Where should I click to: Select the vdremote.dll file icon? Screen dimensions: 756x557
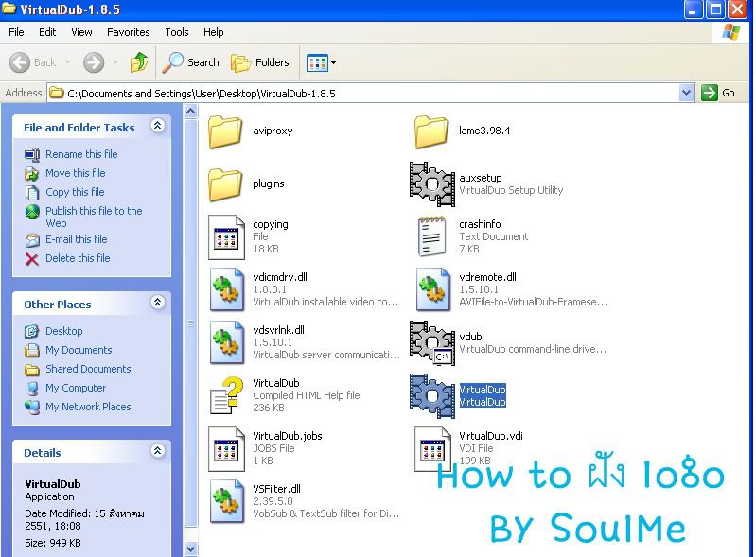[433, 289]
